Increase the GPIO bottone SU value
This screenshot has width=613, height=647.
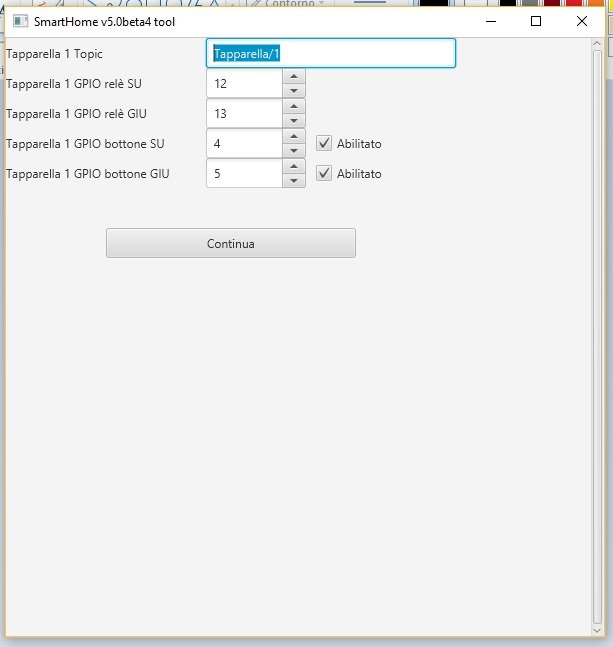click(x=294, y=136)
